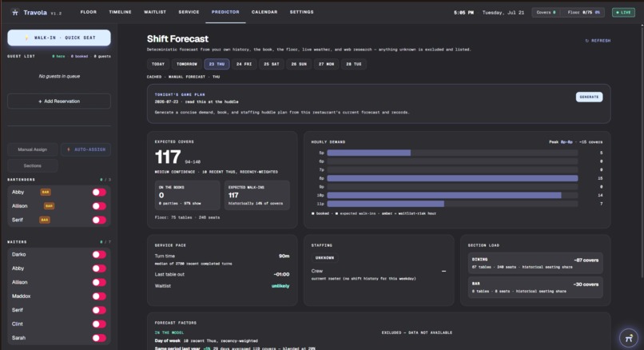Toggle Abby in the Waiters list
The width and height of the screenshot is (644, 350).
[99, 268]
